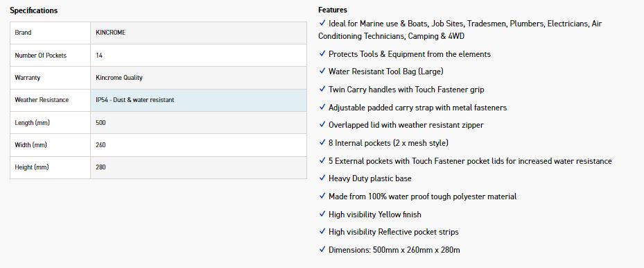Click checkmark next to 'Adjustable padded carry strap'
644x268 pixels.
(x=322, y=107)
